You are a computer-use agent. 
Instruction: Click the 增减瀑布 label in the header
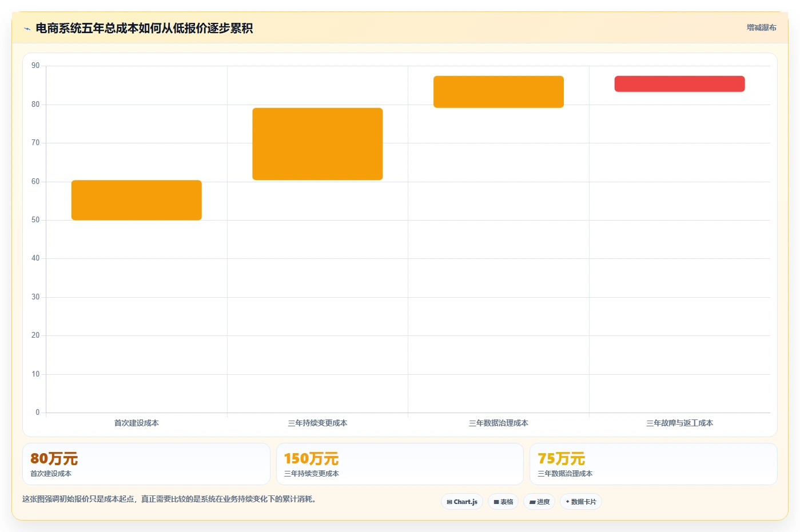coord(761,27)
